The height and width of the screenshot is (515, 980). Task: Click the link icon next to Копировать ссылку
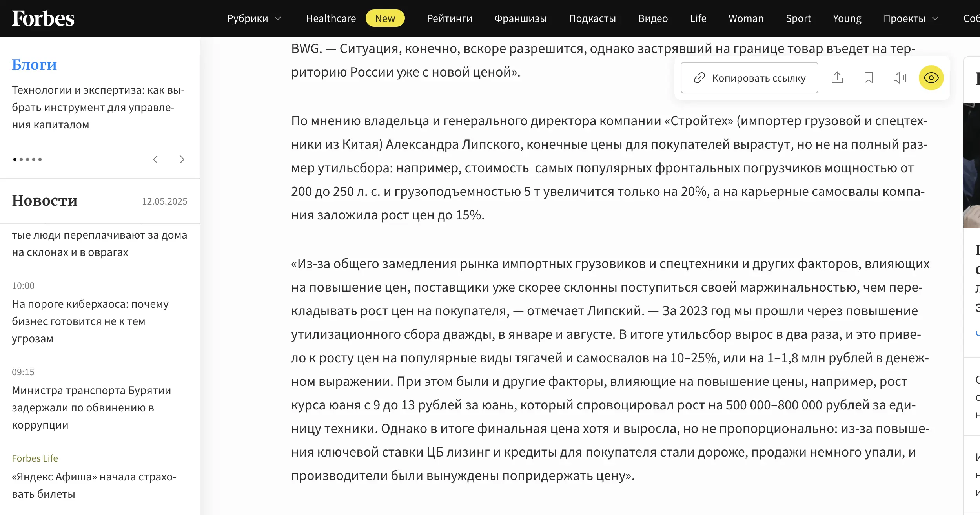coord(698,78)
